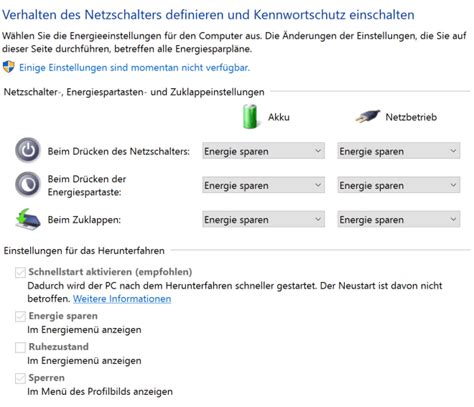Image resolution: width=474 pixels, height=407 pixels.
Task: Click the power plug Netzbetrieb icon
Action: click(368, 117)
